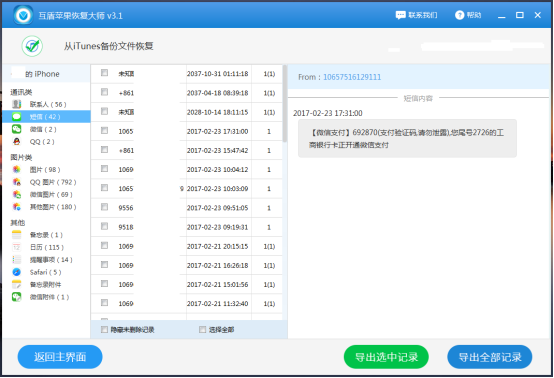Click the 联系我们 chat bubble icon

click(x=400, y=15)
